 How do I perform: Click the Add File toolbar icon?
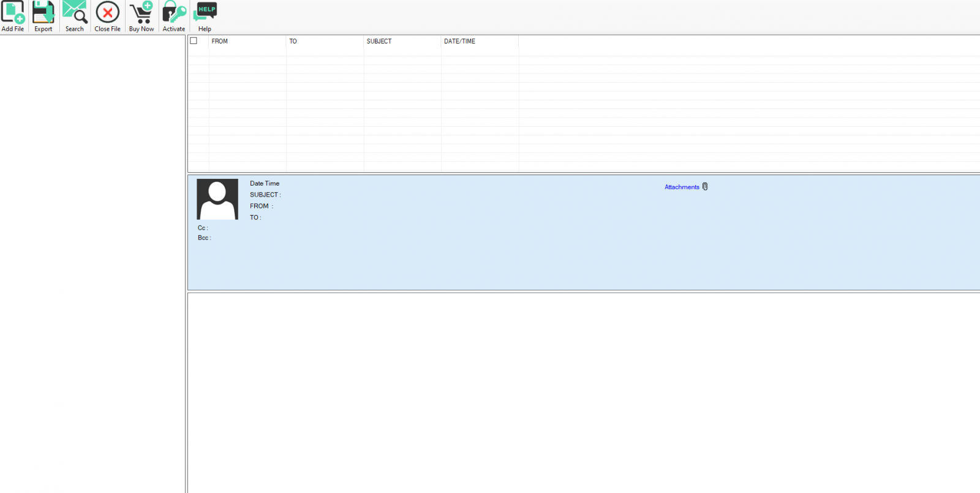(13, 17)
